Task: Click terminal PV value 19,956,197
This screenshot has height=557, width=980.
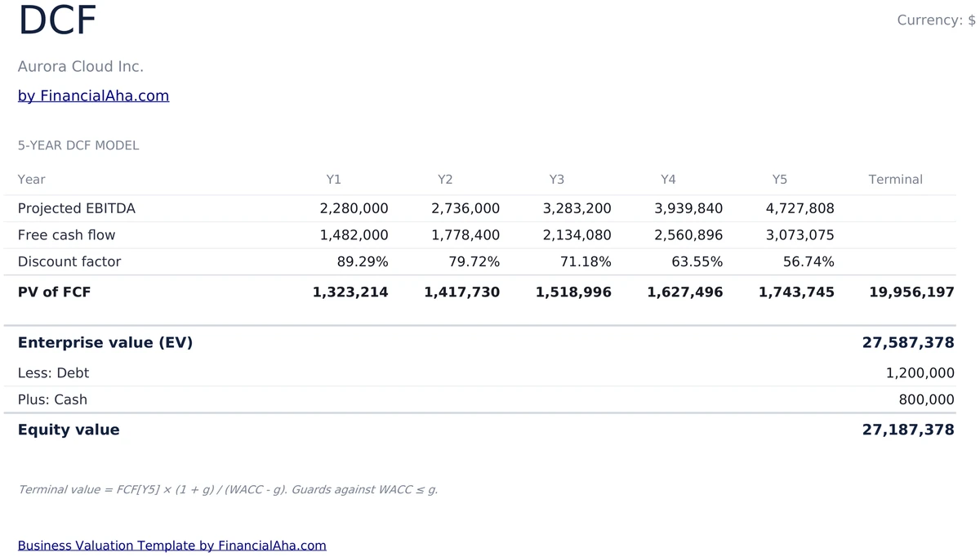Action: tap(911, 292)
